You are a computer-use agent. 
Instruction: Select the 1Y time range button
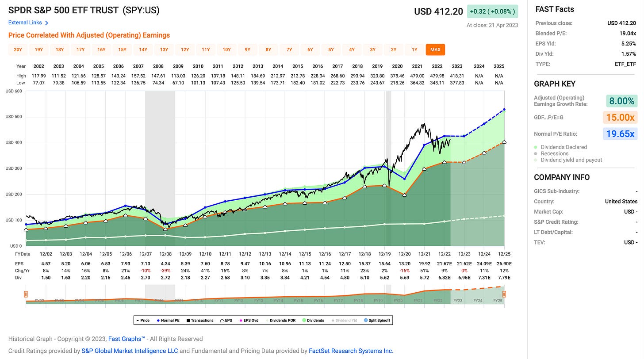pos(414,50)
